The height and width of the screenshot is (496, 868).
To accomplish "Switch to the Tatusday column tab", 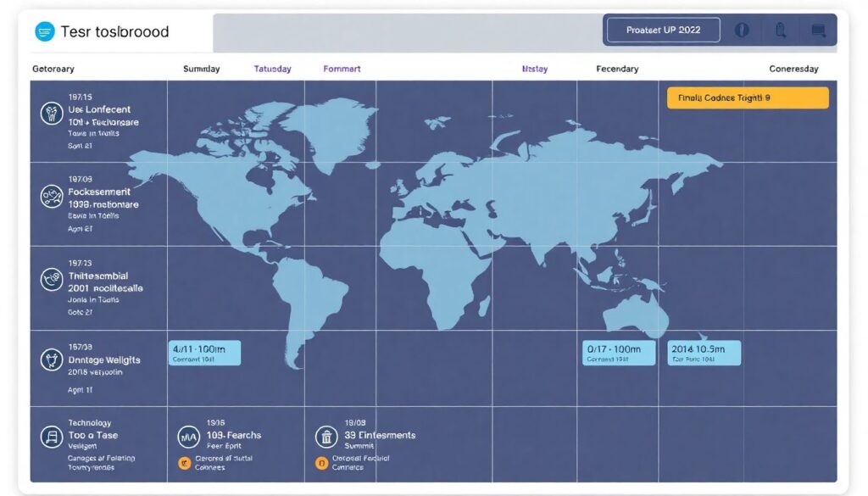I will (272, 69).
